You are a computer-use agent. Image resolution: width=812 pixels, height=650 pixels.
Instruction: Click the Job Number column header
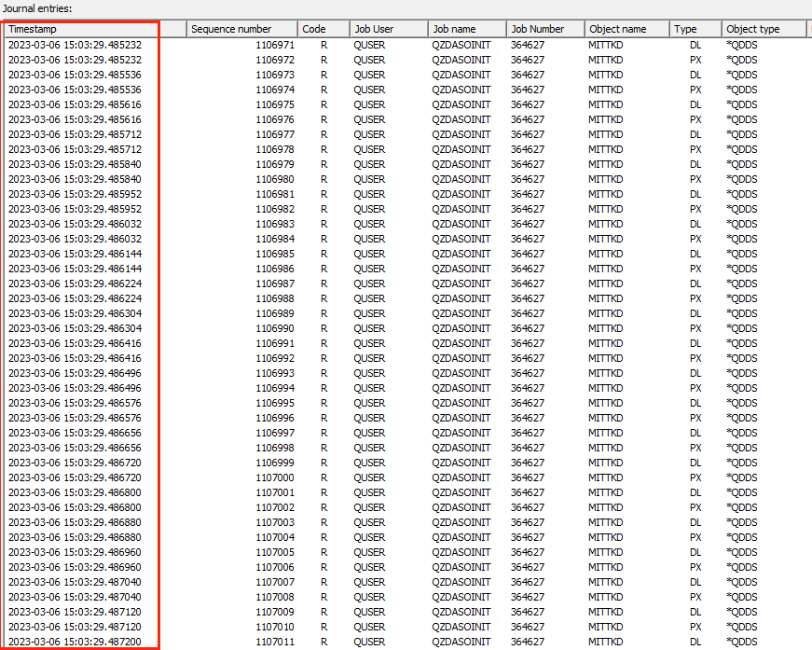point(544,29)
